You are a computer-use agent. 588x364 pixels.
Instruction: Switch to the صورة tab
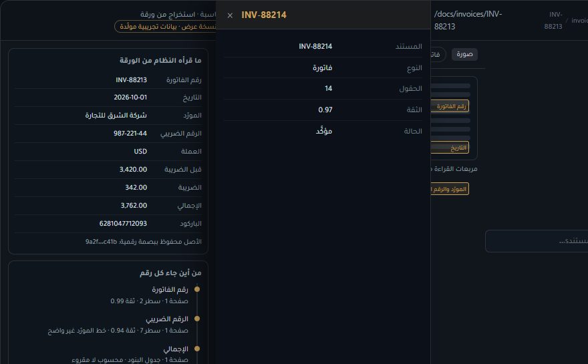(464, 54)
